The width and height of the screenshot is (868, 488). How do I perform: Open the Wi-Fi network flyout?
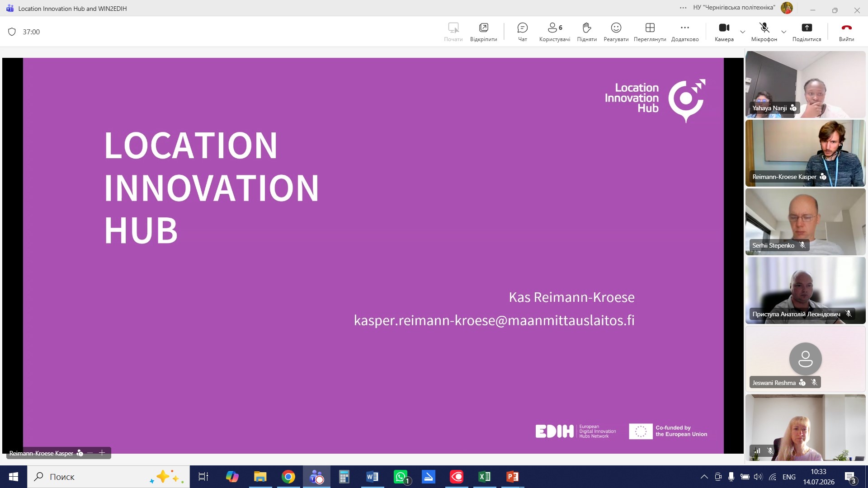click(773, 477)
